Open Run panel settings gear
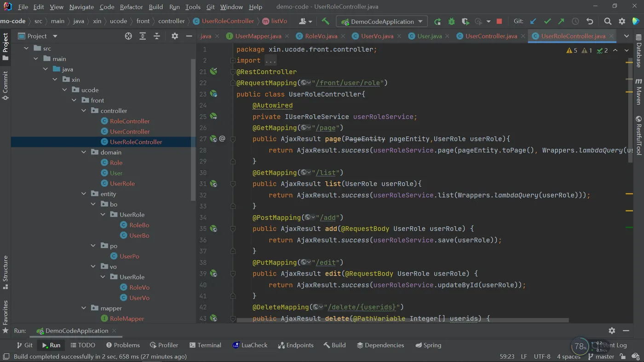644x362 pixels. 612,330
